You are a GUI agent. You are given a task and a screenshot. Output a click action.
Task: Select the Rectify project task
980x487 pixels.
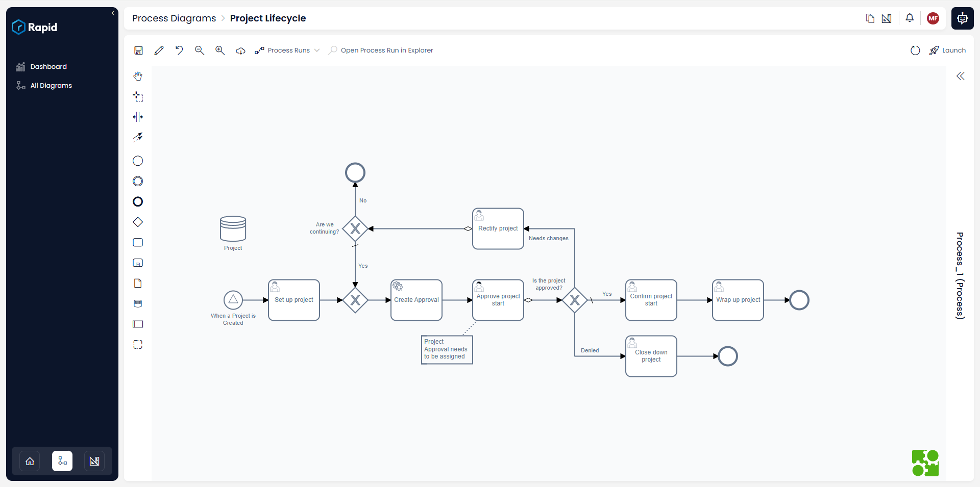498,228
